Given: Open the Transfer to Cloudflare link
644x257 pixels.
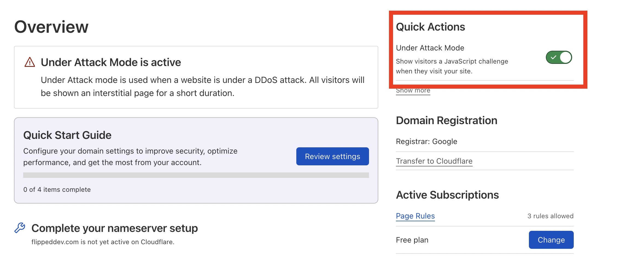Looking at the screenshot, I should point(434,161).
